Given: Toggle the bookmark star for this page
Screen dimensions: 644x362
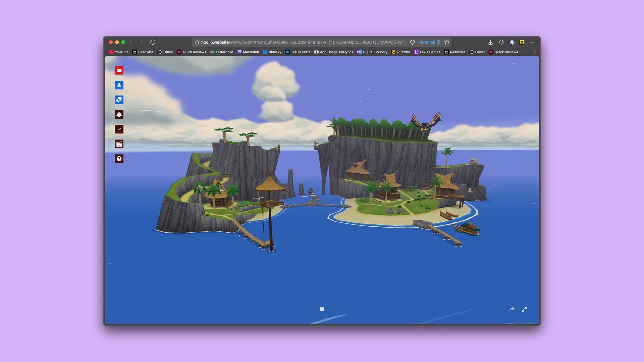Looking at the screenshot, I should pos(447,42).
